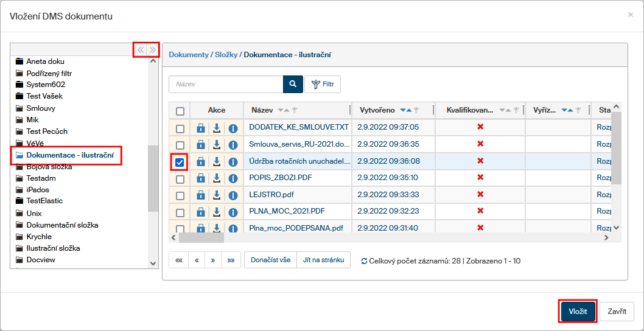Toggle the select-all checkbox in table header

click(180, 111)
